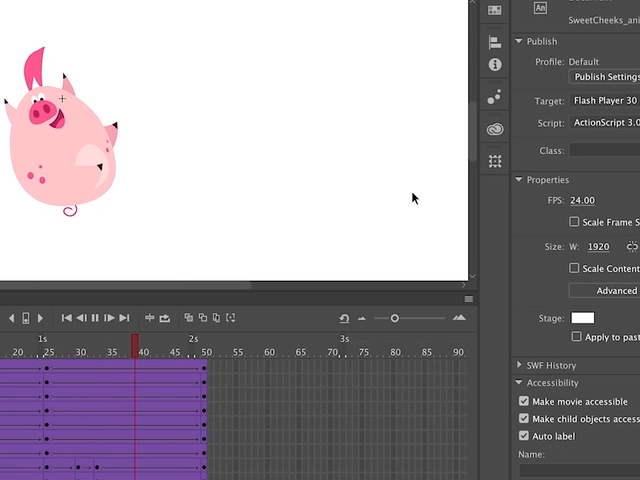Open the timeline panel menu icon
This screenshot has height=480, width=640.
[469, 299]
